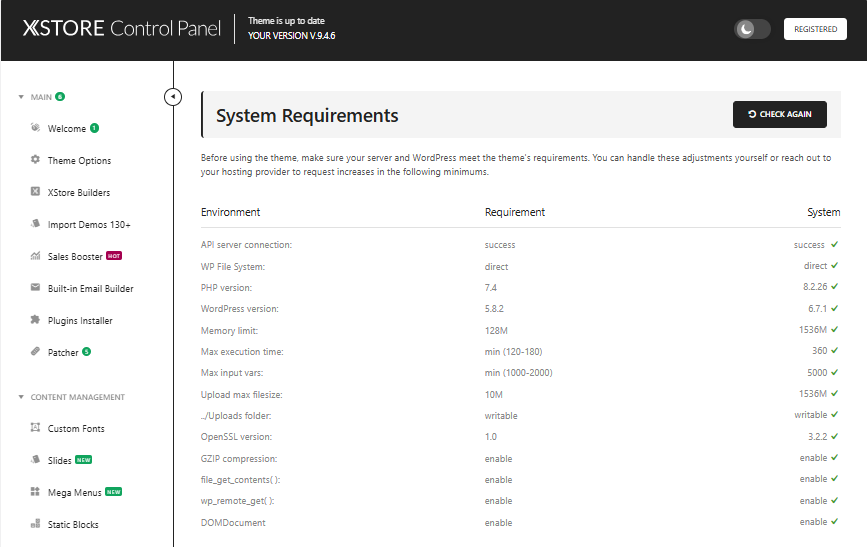Click the Mega Menus grid icon
The height and width of the screenshot is (547, 867).
(35, 492)
